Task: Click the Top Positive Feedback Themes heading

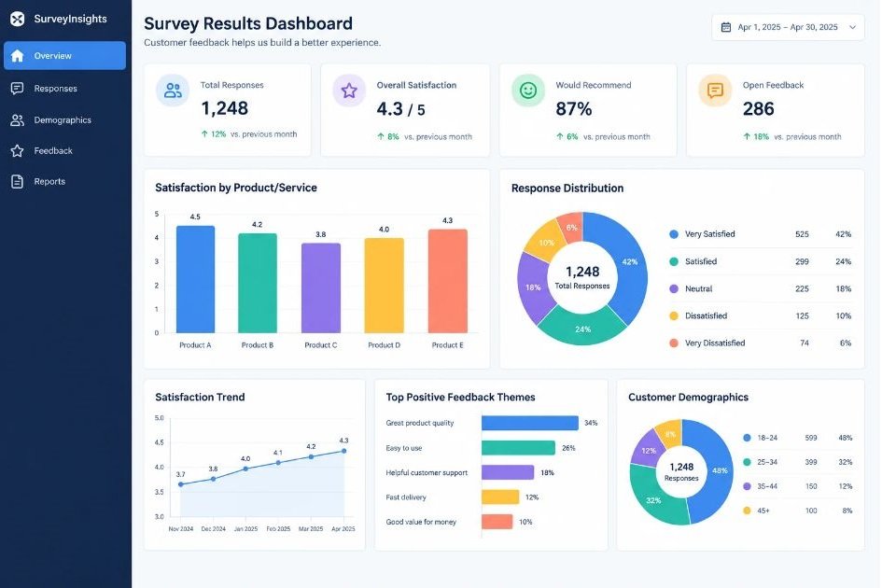Action: (x=460, y=398)
